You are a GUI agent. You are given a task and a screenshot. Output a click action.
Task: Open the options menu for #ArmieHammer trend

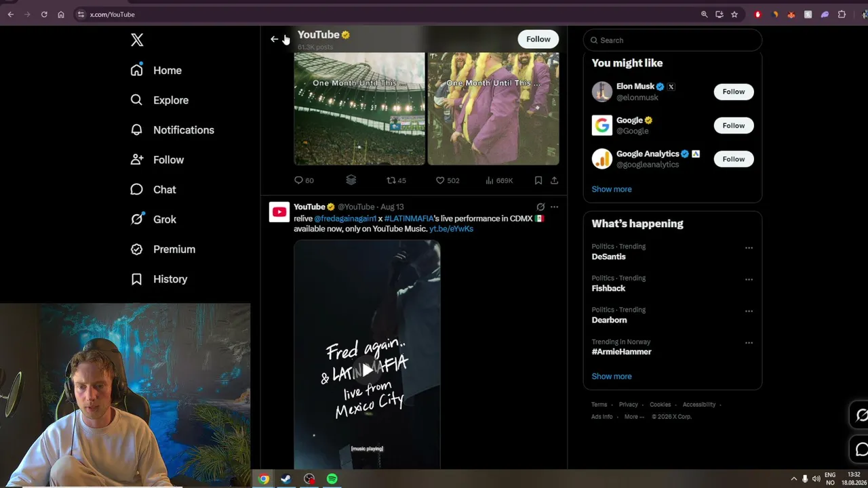pyautogui.click(x=749, y=343)
